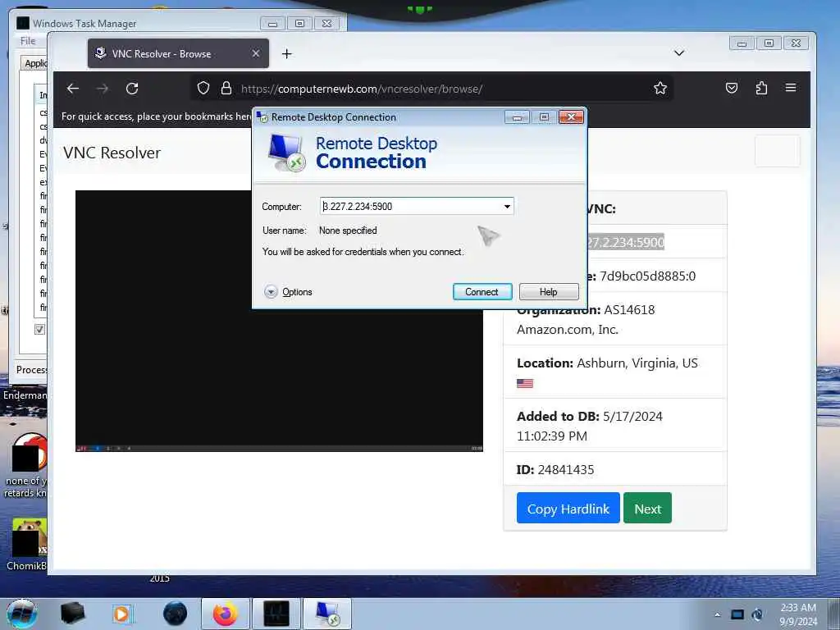This screenshot has height=630, width=840.
Task: Open a new tab with plus button
Action: coord(286,53)
